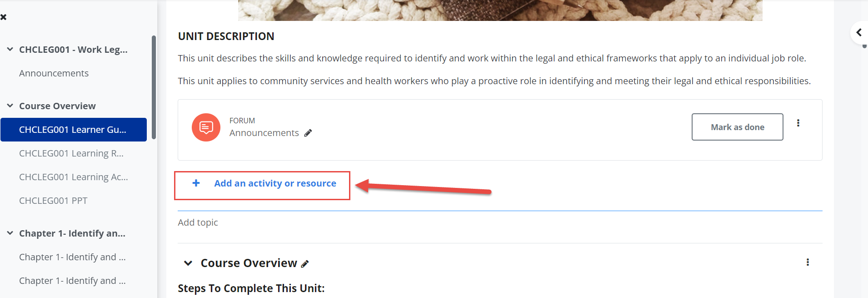This screenshot has width=868, height=298.
Task: Click Add an activity or resource
Action: click(275, 183)
